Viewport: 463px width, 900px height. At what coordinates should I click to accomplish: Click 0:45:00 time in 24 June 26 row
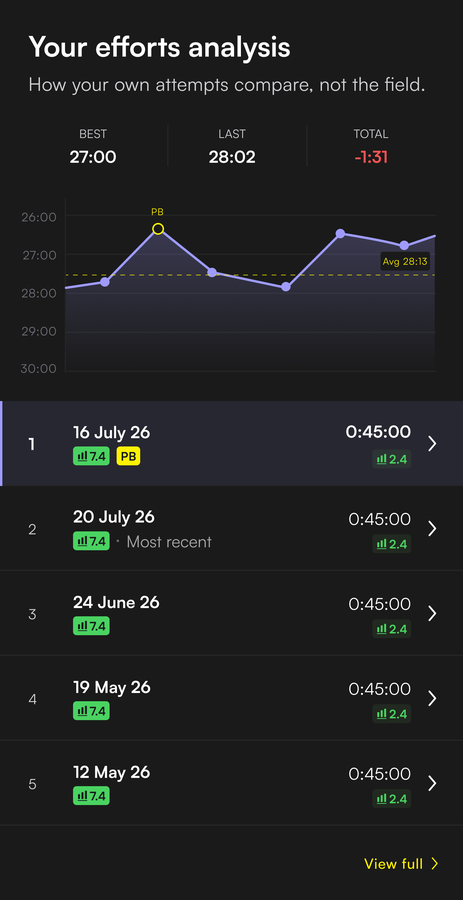click(x=379, y=604)
